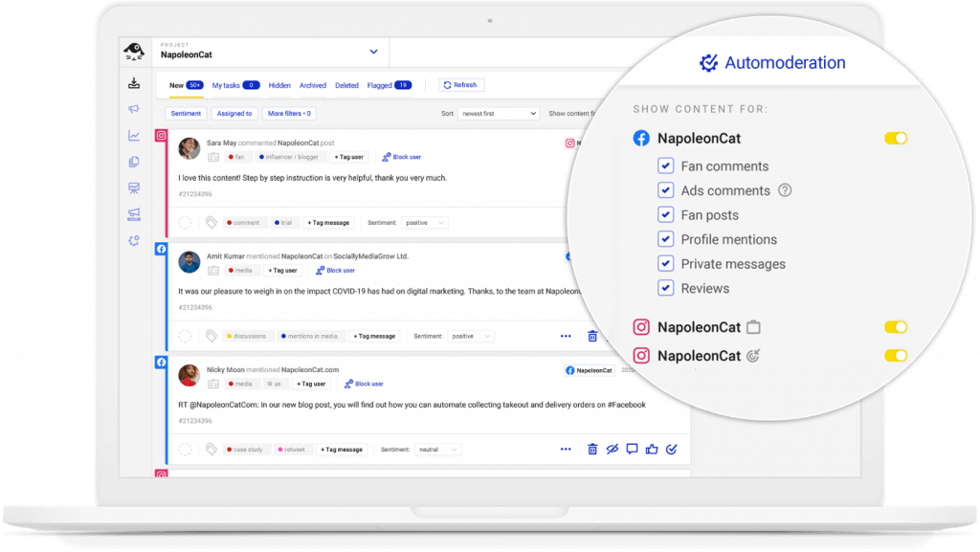Like Nicky Moon's message with the thumbs-up icon
This screenshot has height=552, width=980.
tap(652, 449)
